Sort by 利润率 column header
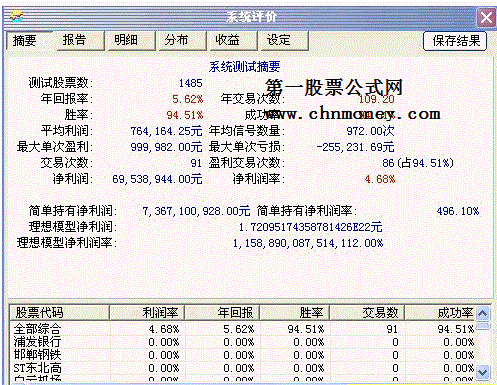 pyautogui.click(x=147, y=313)
